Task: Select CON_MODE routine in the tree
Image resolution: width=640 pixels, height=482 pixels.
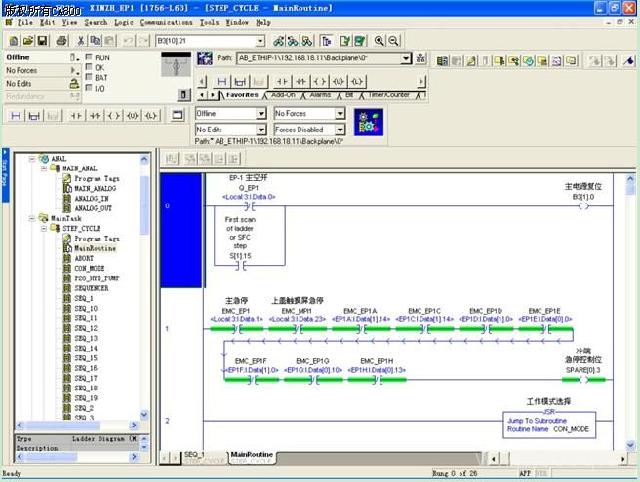Action: 89,269
